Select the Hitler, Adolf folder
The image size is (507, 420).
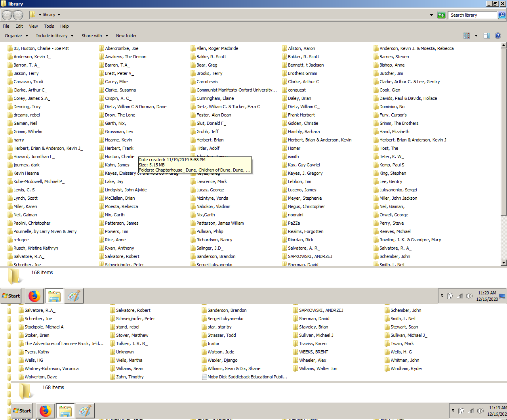pyautogui.click(x=205, y=148)
